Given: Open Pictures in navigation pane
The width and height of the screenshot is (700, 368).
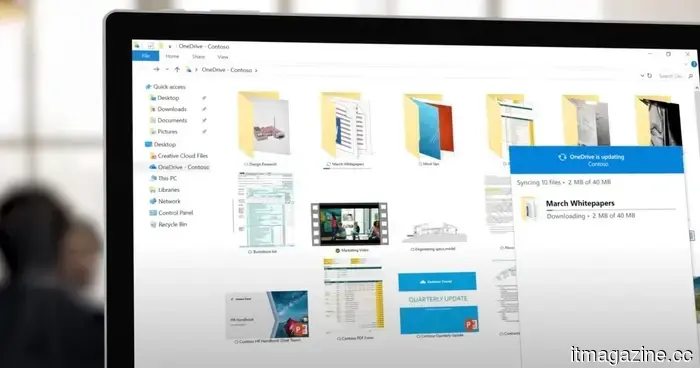Looking at the screenshot, I should pyautogui.click(x=167, y=131).
